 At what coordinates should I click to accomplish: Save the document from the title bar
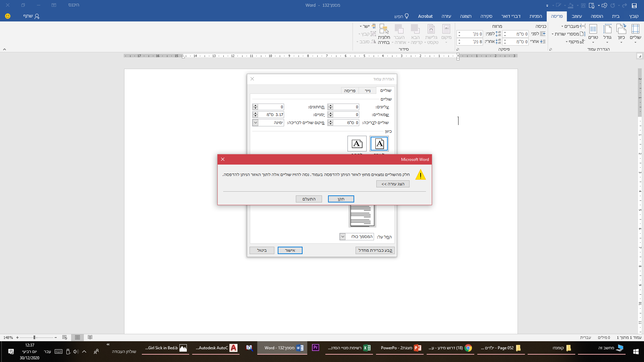point(634,5)
